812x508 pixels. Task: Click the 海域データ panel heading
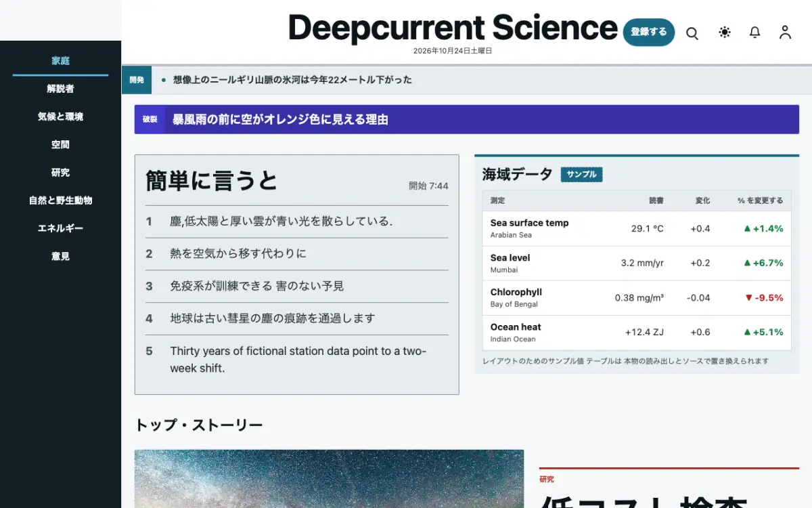pos(518,174)
